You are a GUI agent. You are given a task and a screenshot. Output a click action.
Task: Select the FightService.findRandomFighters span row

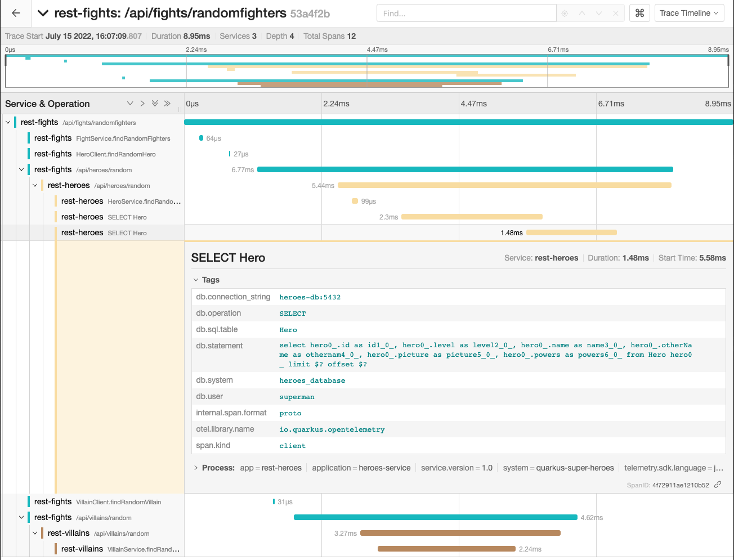[101, 138]
